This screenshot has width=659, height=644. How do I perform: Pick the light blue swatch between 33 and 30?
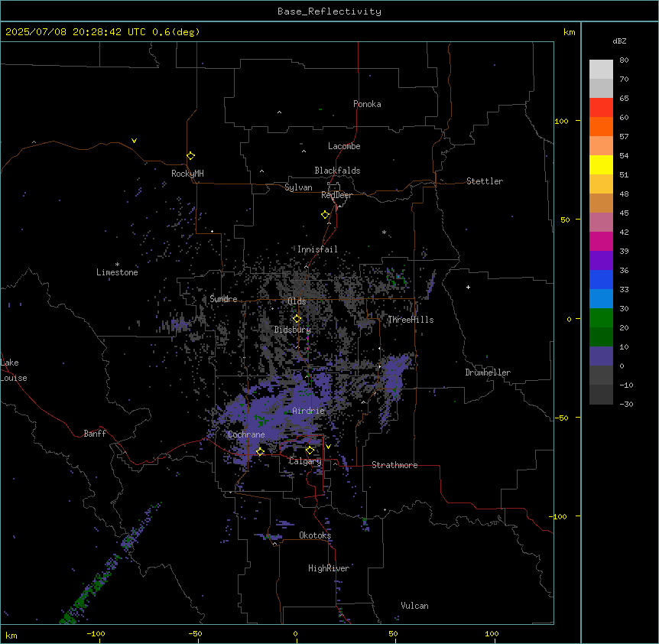601,299
